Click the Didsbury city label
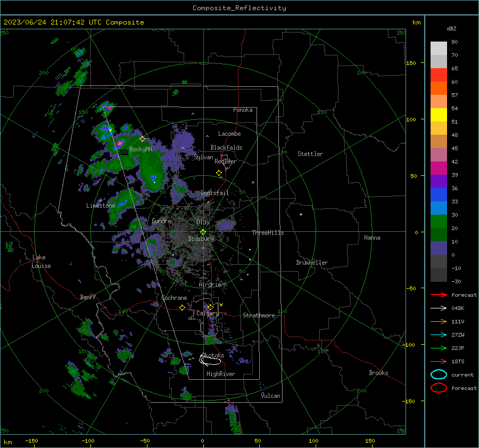Image resolution: width=479 pixels, height=448 pixels. tap(201, 239)
